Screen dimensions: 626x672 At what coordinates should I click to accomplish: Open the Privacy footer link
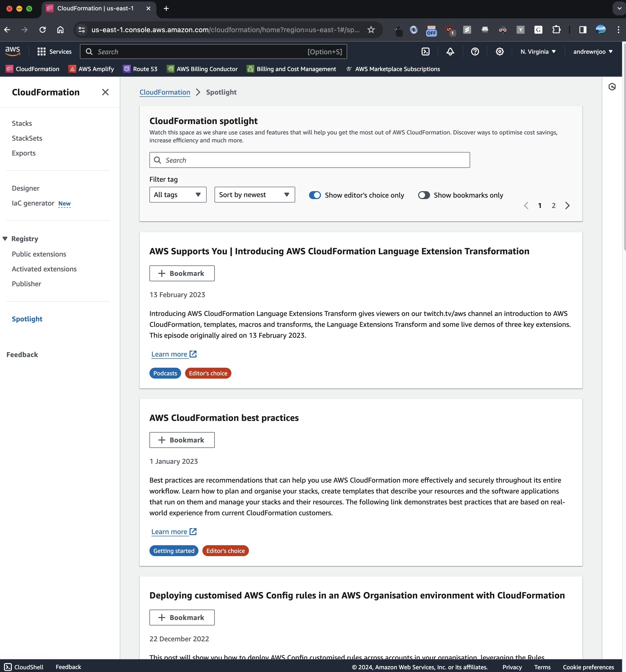coord(512,667)
